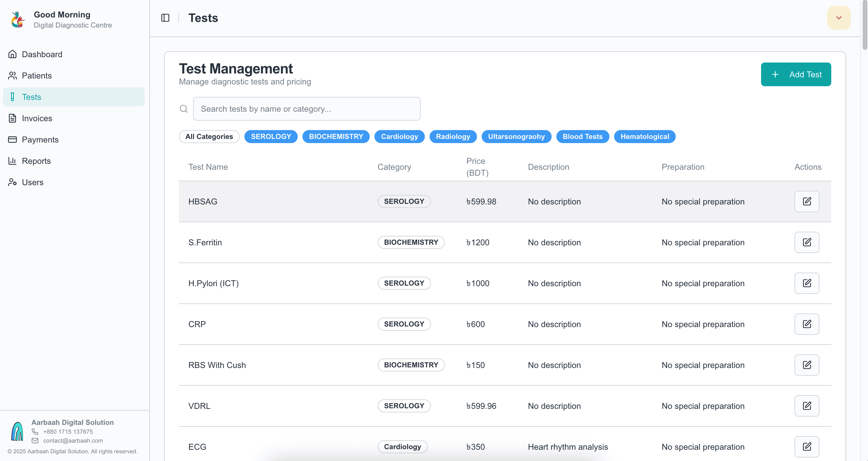Click the Patients people icon
Viewport: 868px width, 461px height.
(12, 76)
